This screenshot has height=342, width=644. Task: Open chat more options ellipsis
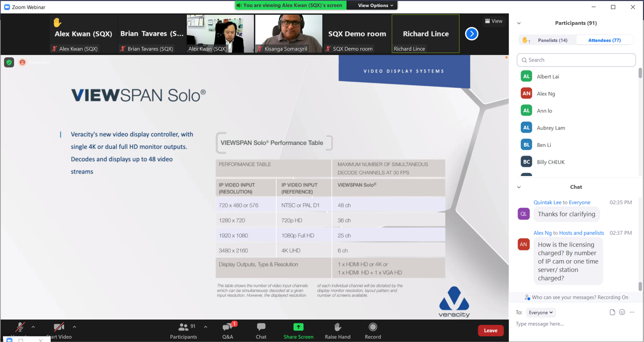632,312
